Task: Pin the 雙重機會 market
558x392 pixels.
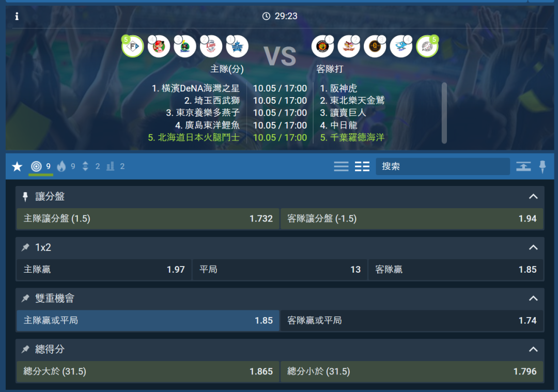Action: point(25,299)
